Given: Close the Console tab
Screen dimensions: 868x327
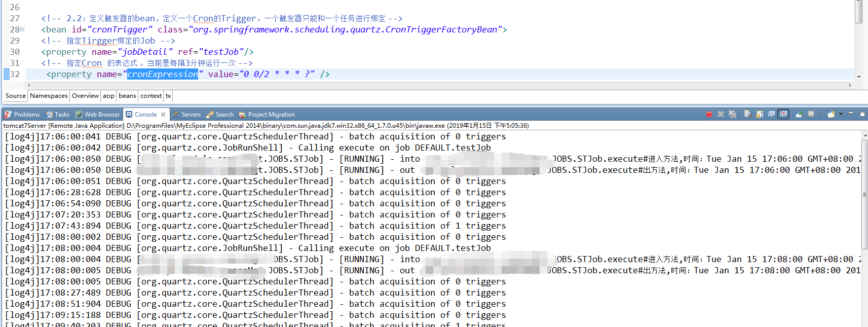Looking at the screenshot, I should pos(163,115).
